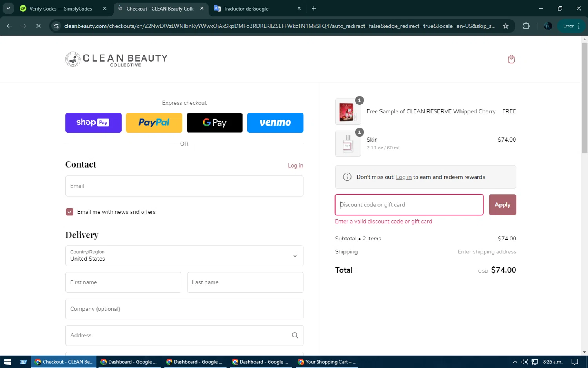Open the browser extensions puzzle icon

(x=526, y=26)
